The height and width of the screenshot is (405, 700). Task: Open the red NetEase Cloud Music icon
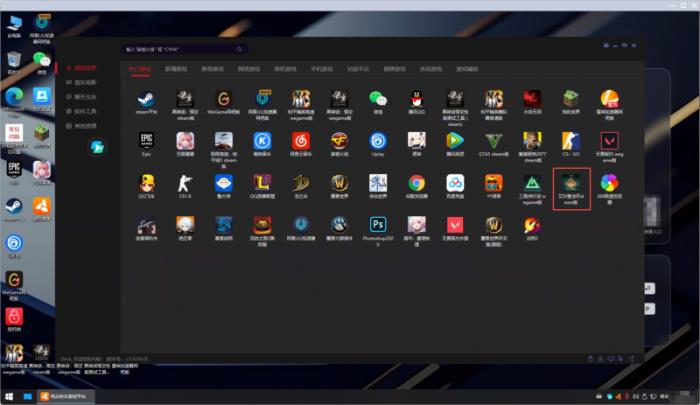tap(301, 141)
